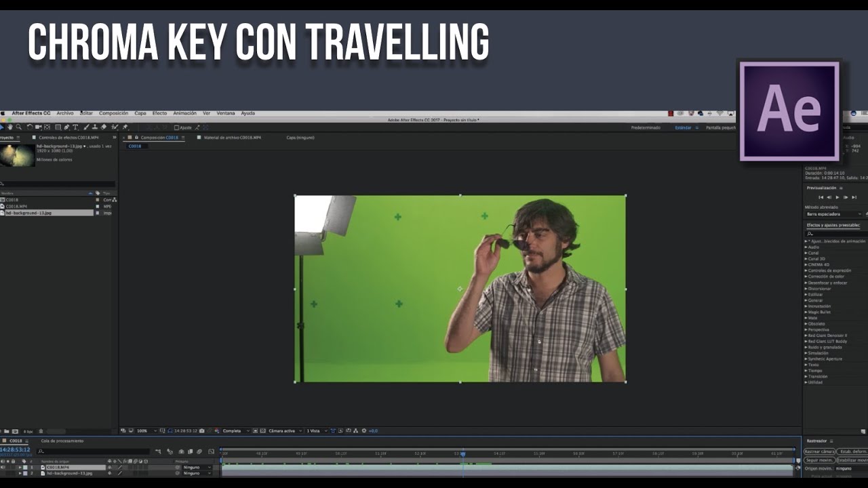
Task: Select the Rotation tool
Action: coord(30,127)
